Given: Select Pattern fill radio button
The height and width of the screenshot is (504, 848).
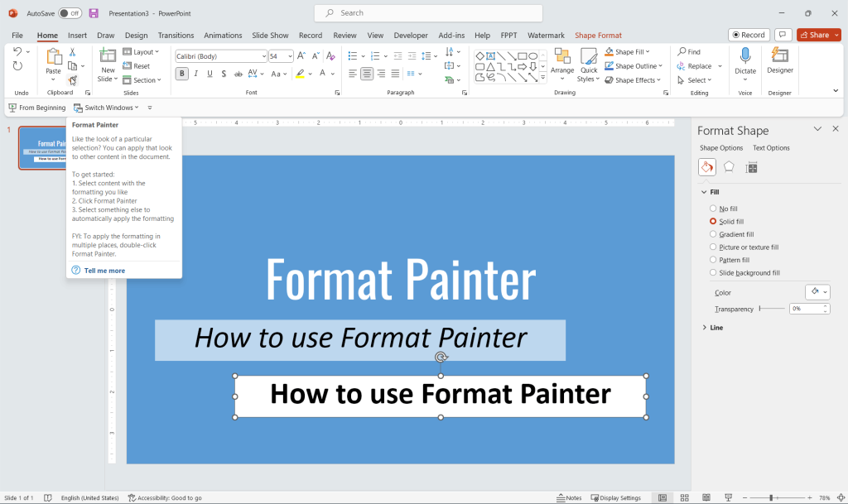Looking at the screenshot, I should pos(713,260).
